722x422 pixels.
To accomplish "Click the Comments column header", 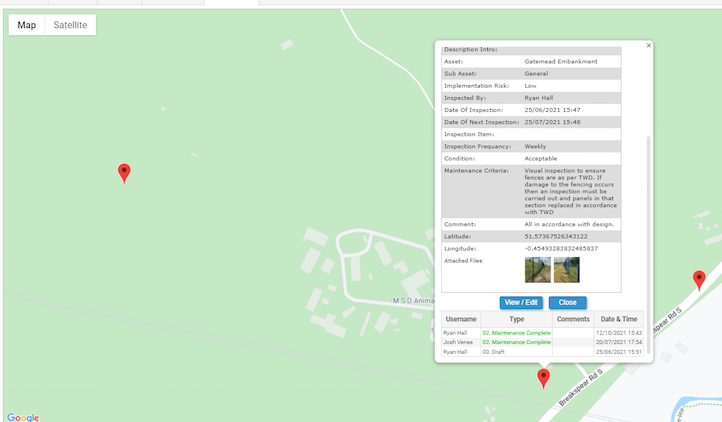I will [573, 319].
